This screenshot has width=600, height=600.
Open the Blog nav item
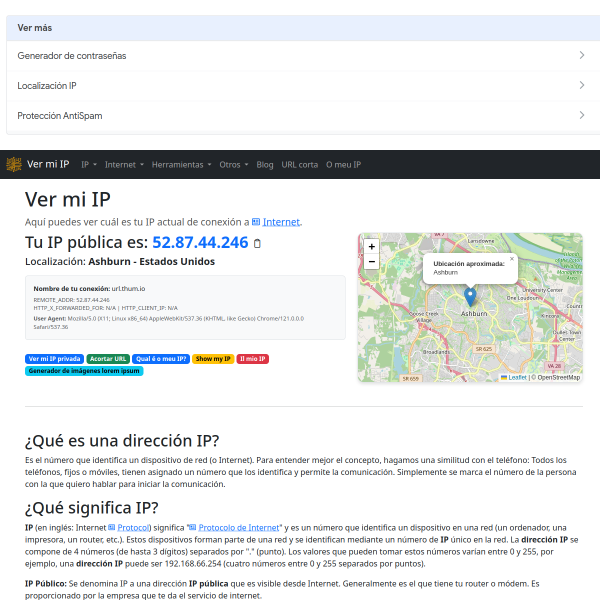coord(265,165)
